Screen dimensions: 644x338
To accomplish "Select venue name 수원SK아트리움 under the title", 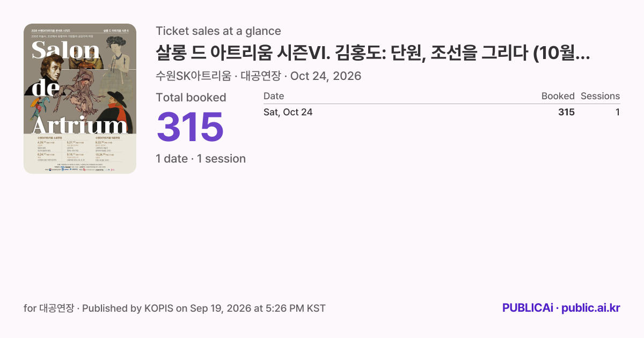I will [193, 76].
